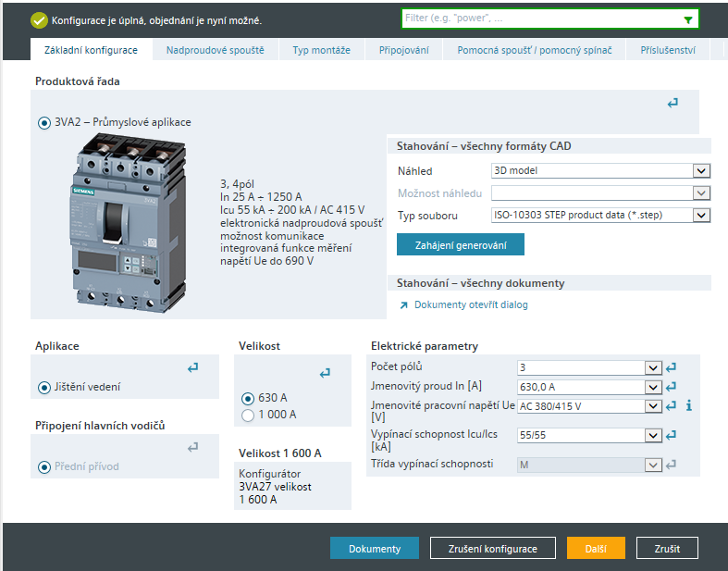Switch to Základní konfigurace tab
This screenshot has width=728, height=571.
tap(91, 50)
